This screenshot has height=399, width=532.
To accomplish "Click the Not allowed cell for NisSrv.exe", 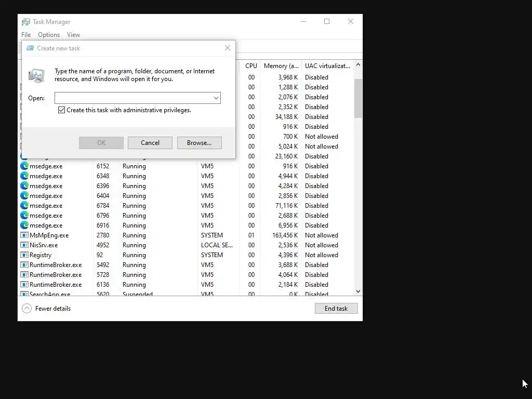I will point(321,245).
